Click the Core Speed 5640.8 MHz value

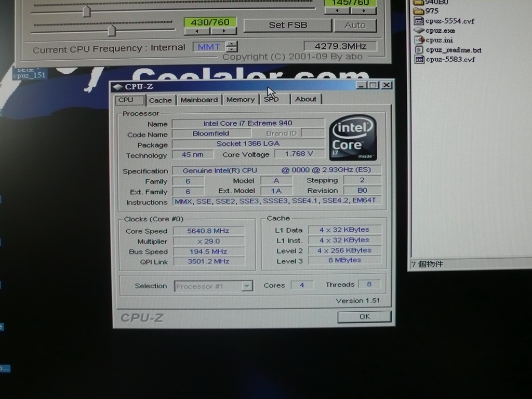tap(208, 231)
